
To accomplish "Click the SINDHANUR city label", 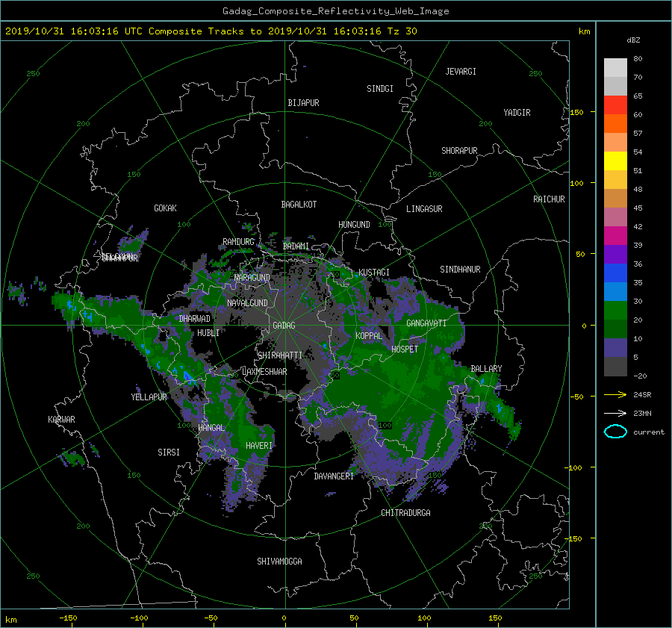I will pyautogui.click(x=460, y=270).
